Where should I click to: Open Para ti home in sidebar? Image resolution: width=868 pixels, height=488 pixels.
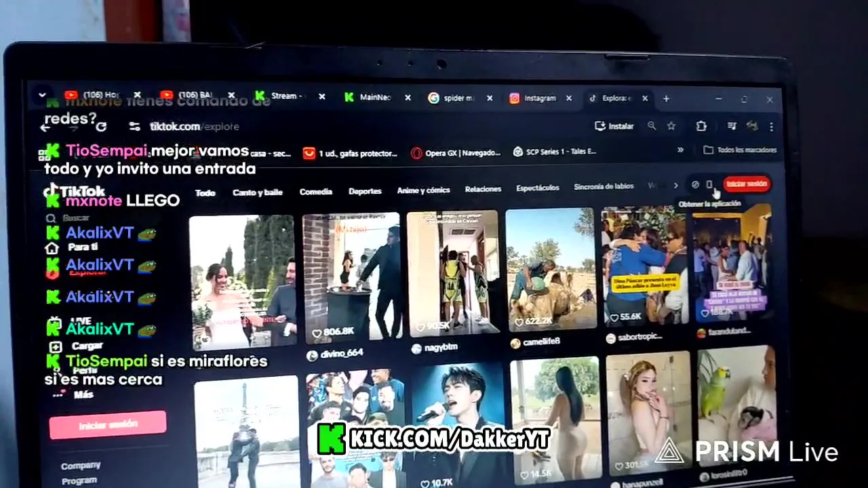pos(72,248)
